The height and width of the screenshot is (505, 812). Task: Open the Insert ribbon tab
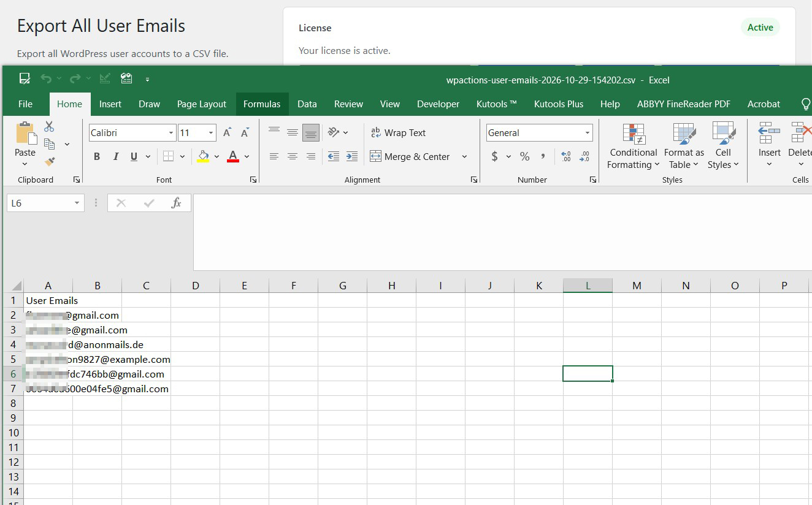coord(110,104)
